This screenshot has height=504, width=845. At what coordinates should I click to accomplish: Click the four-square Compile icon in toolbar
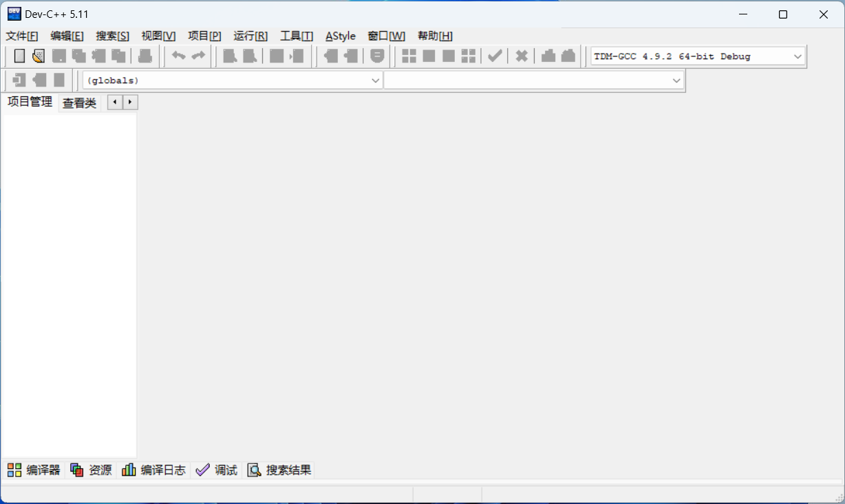coord(409,56)
